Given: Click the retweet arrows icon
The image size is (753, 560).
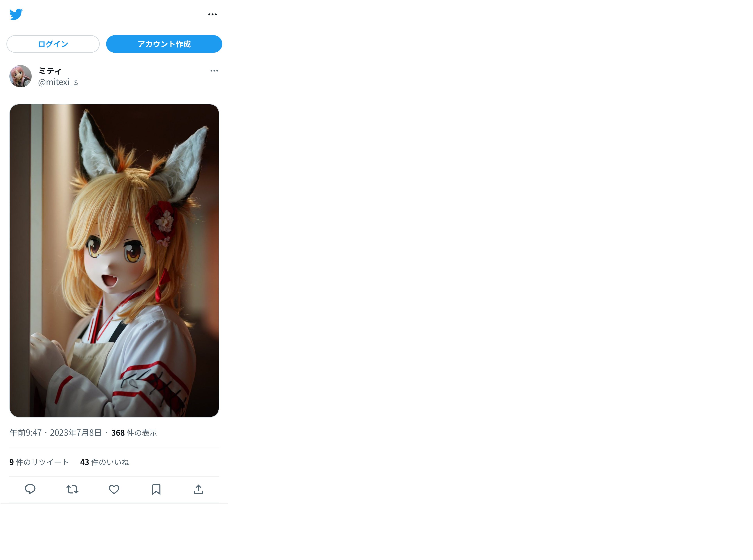Looking at the screenshot, I should 72,489.
